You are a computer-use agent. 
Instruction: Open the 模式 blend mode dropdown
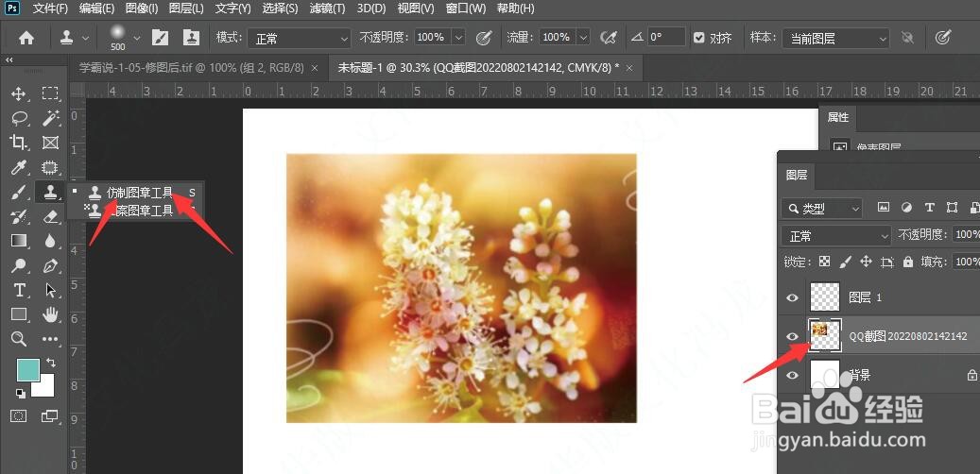[300, 38]
